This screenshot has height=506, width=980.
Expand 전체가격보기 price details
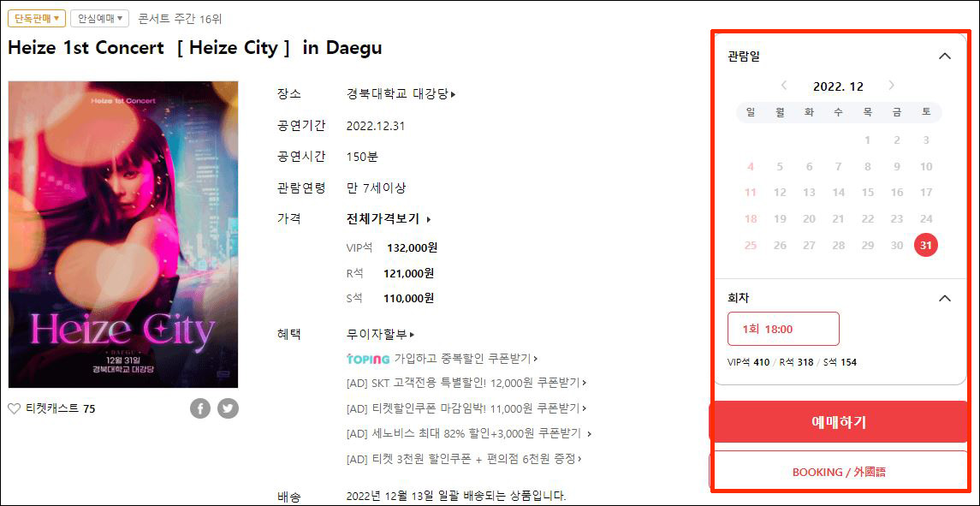click(388, 219)
